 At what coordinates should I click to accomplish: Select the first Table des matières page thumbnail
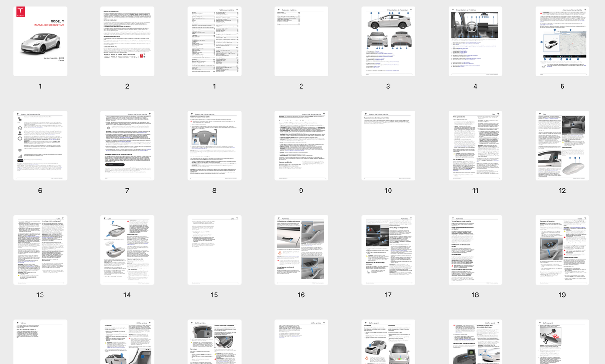click(214, 41)
